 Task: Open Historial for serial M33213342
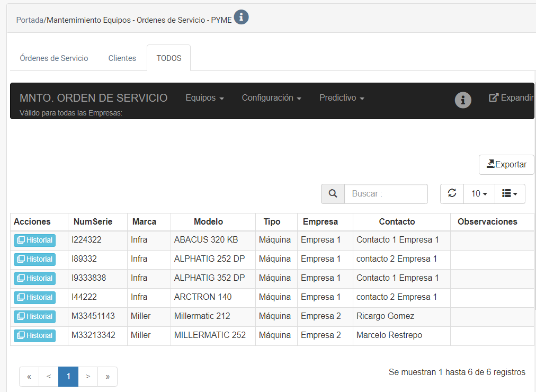coord(35,335)
